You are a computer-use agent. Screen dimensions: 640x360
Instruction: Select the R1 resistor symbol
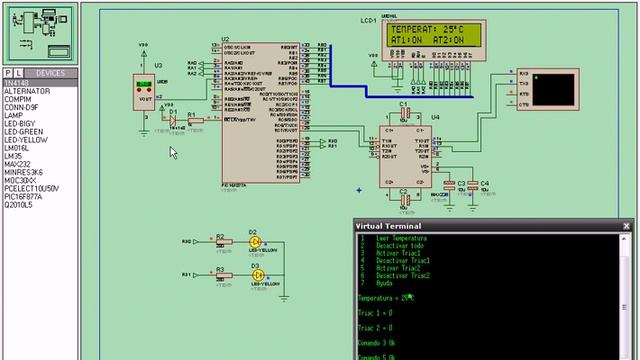(196, 120)
